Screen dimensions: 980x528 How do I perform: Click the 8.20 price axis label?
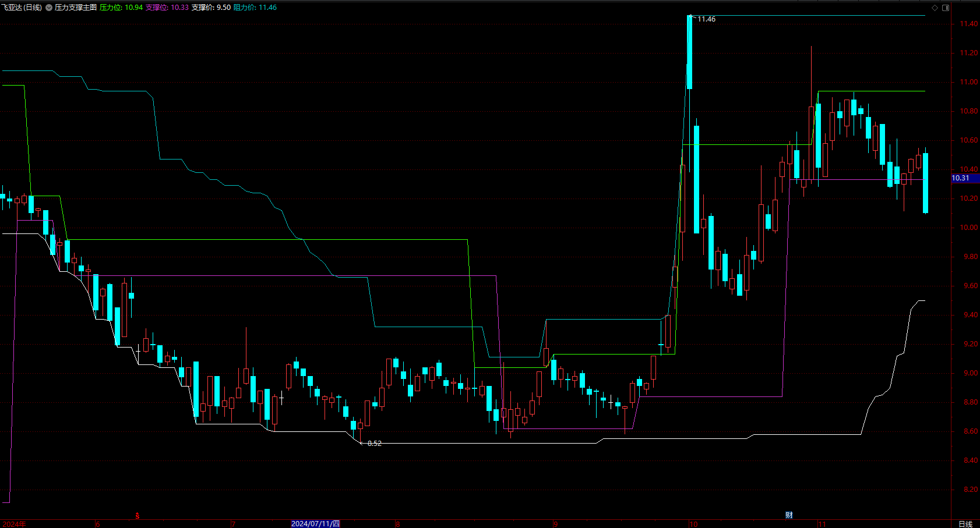[971, 490]
